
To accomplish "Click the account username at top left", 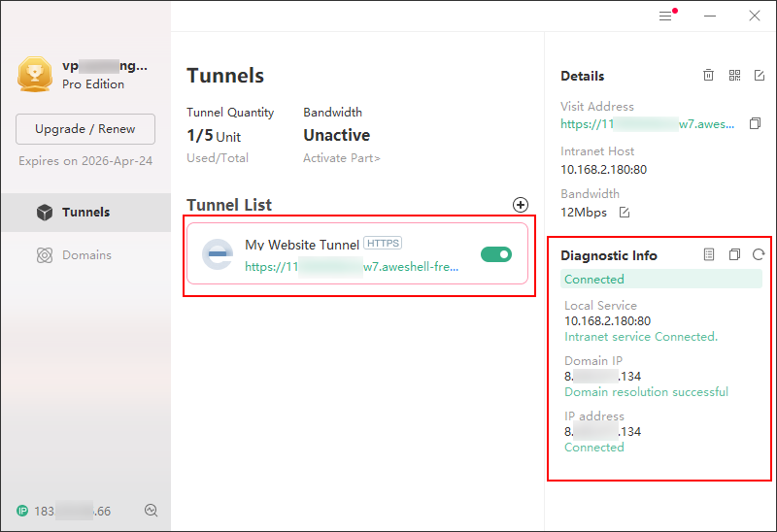I will coord(105,66).
